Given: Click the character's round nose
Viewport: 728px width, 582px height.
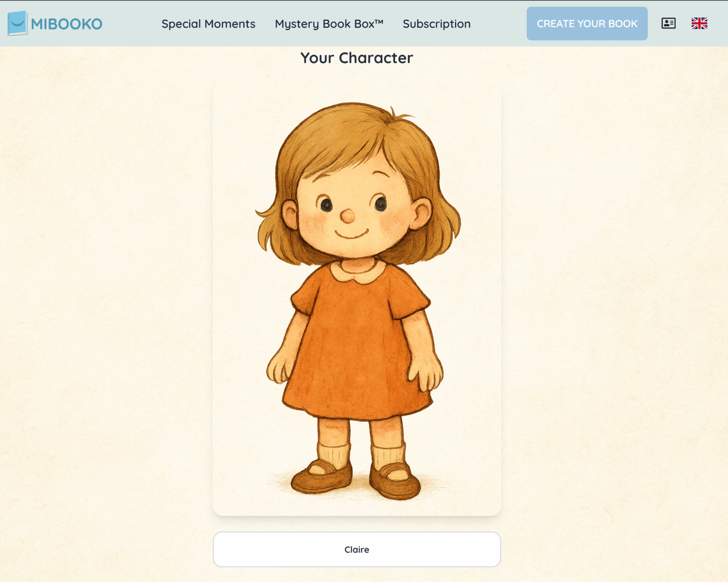Looking at the screenshot, I should (348, 216).
